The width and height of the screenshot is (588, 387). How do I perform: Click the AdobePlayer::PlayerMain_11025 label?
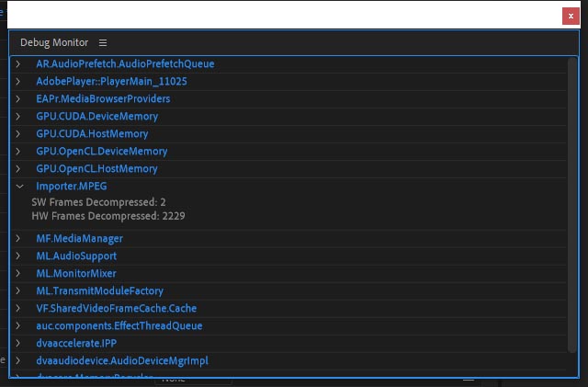[x=111, y=82]
